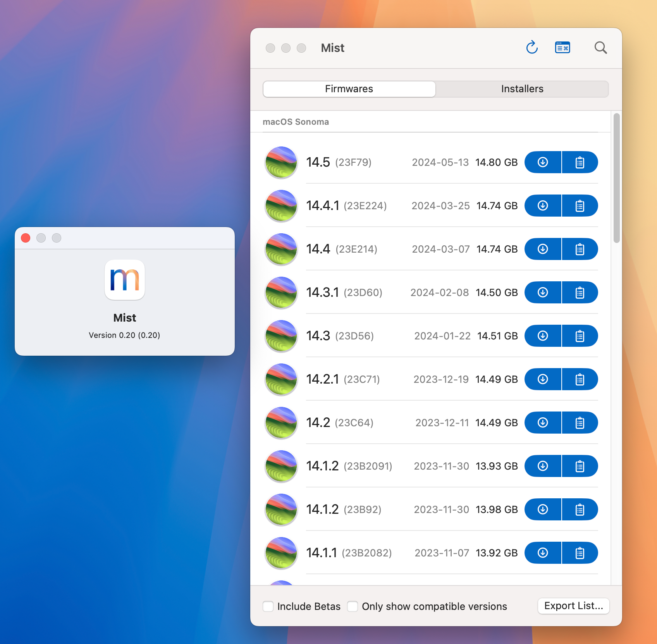
Task: Enable the Include Betas checkbox
Action: click(x=268, y=606)
